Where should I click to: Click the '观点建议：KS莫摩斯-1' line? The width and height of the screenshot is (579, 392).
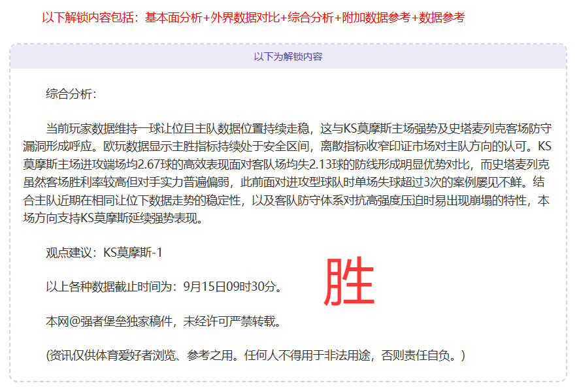(104, 252)
